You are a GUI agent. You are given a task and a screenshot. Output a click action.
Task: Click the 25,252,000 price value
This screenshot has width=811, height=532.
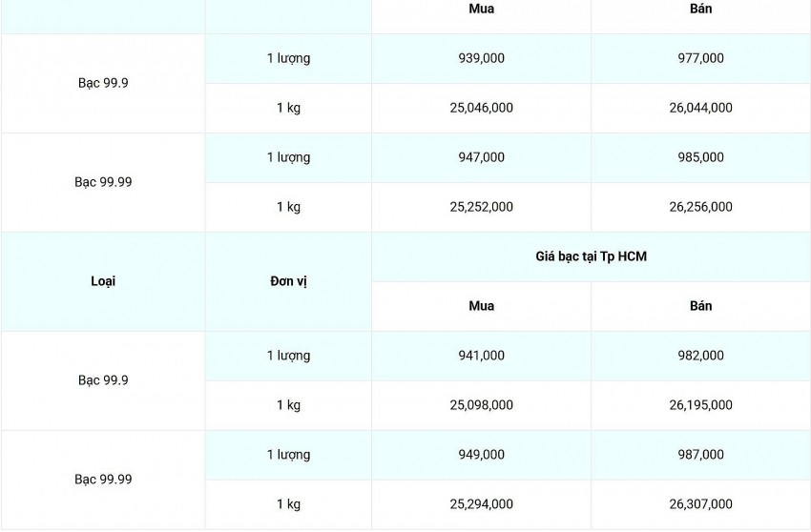[481, 207]
